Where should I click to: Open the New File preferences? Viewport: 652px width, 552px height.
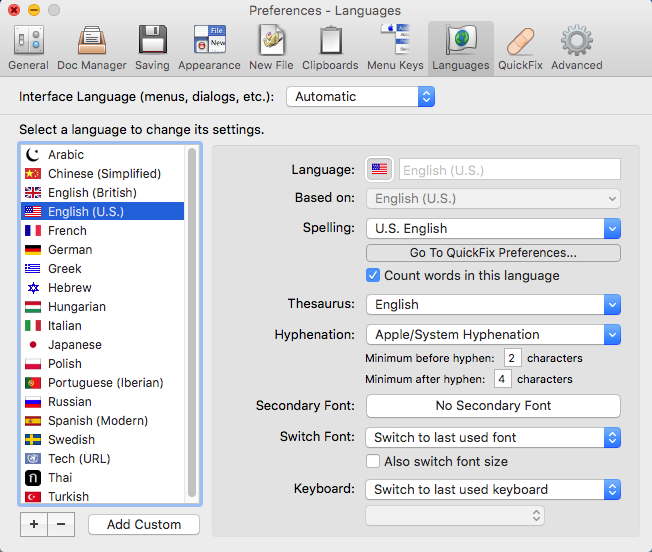click(273, 47)
